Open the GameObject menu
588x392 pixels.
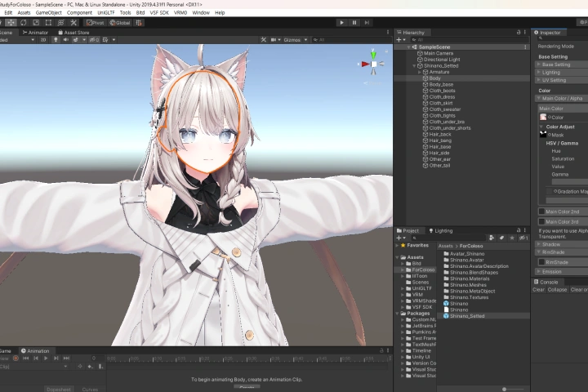48,13
